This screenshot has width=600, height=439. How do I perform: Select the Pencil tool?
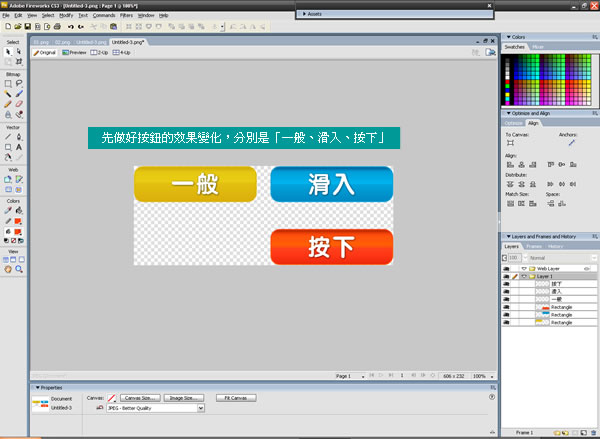pos(8,104)
